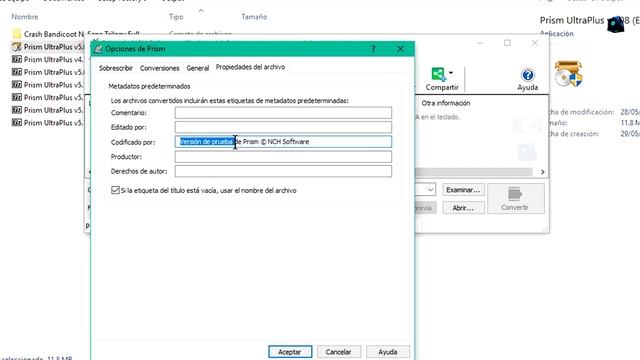Open the Sobrescribir tab

[x=116, y=68]
